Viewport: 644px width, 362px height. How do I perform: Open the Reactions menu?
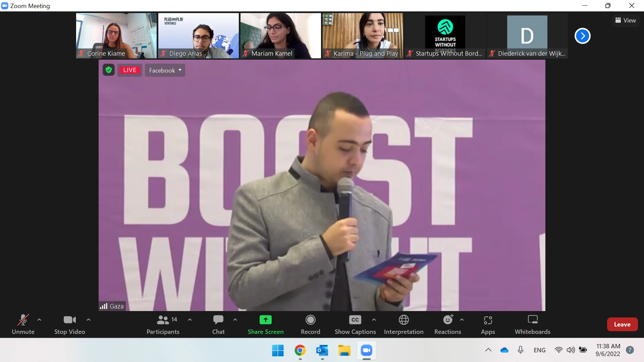(447, 324)
